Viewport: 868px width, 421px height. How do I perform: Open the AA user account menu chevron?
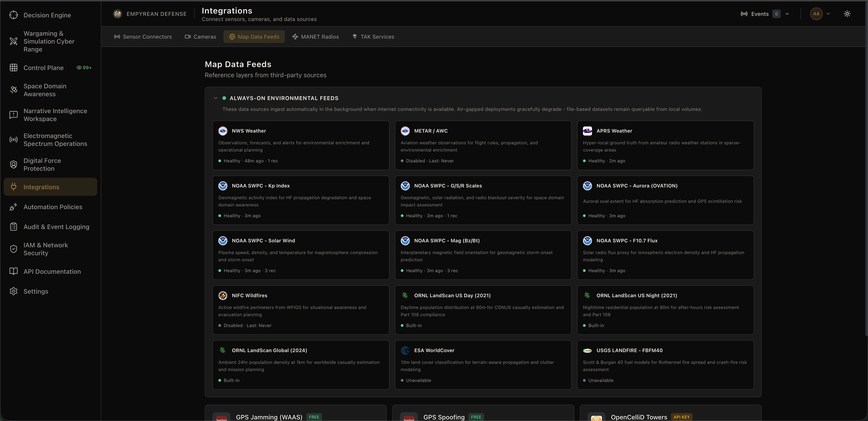click(x=828, y=14)
